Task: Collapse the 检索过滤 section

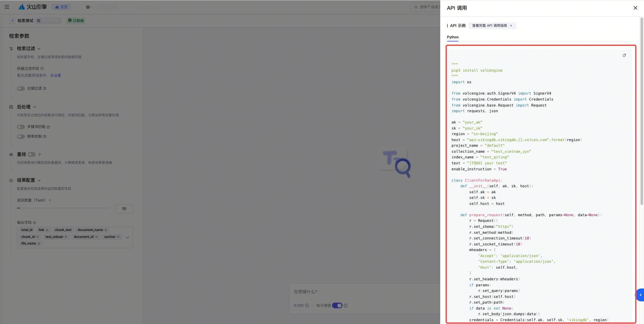Action: [39, 49]
